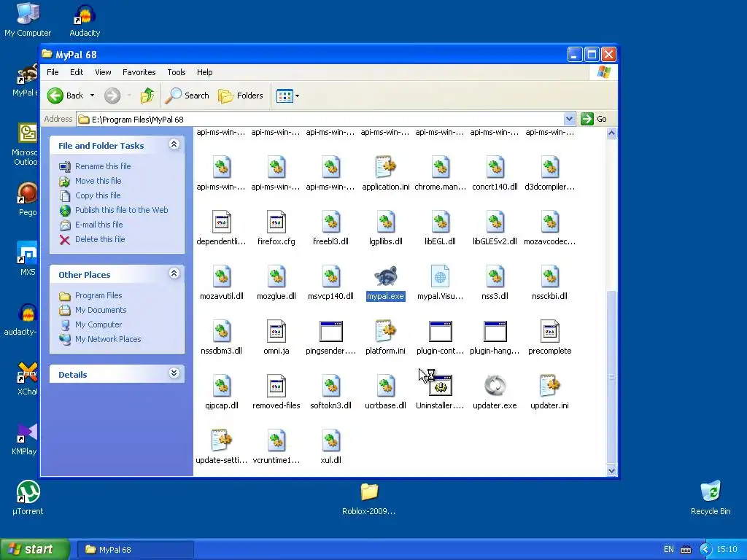Screen dimensions: 747x560
Task: Select the Uninstaller executable icon
Action: (440, 386)
